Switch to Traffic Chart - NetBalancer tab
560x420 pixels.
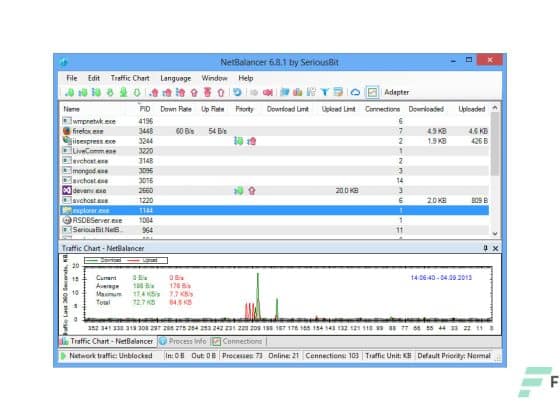[x=108, y=341]
